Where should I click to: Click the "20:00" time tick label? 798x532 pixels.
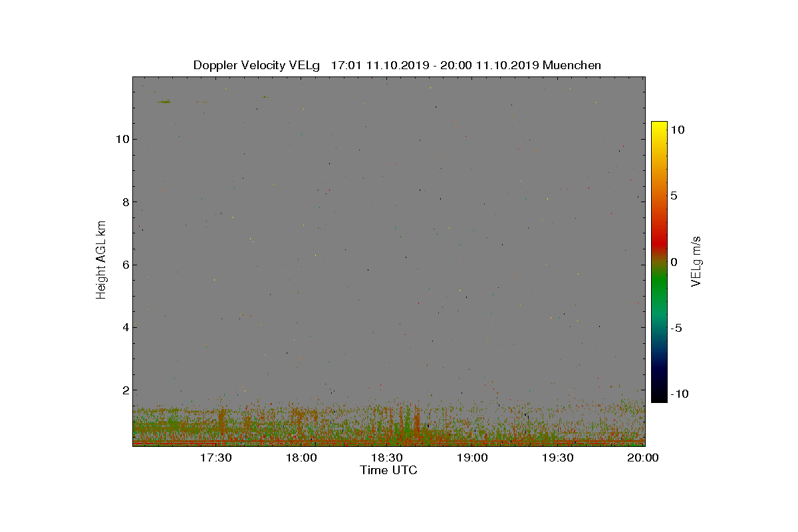(x=644, y=458)
